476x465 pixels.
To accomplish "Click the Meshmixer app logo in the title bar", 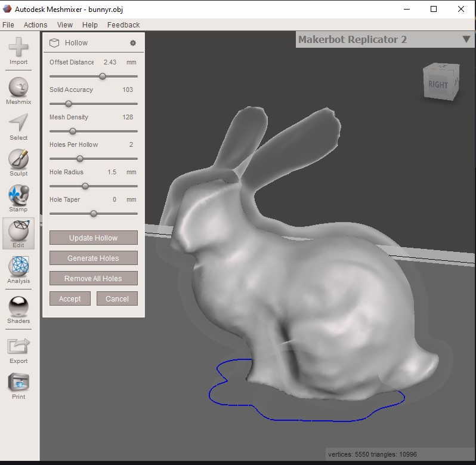I will coord(7,9).
